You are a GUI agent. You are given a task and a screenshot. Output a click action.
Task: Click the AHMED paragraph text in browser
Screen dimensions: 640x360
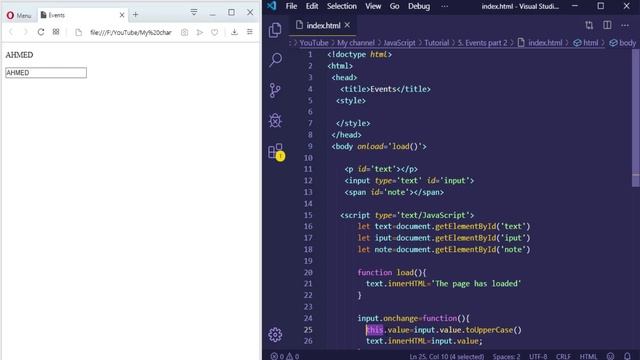pyautogui.click(x=19, y=55)
